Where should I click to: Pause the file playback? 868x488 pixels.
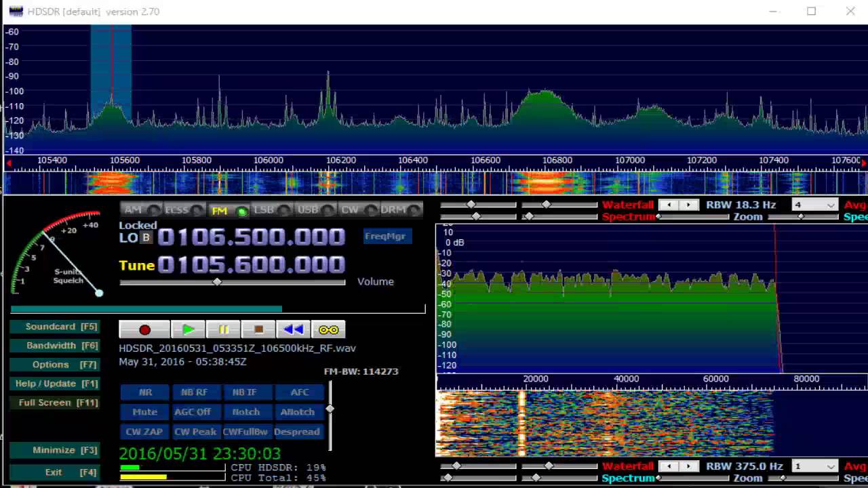click(224, 329)
